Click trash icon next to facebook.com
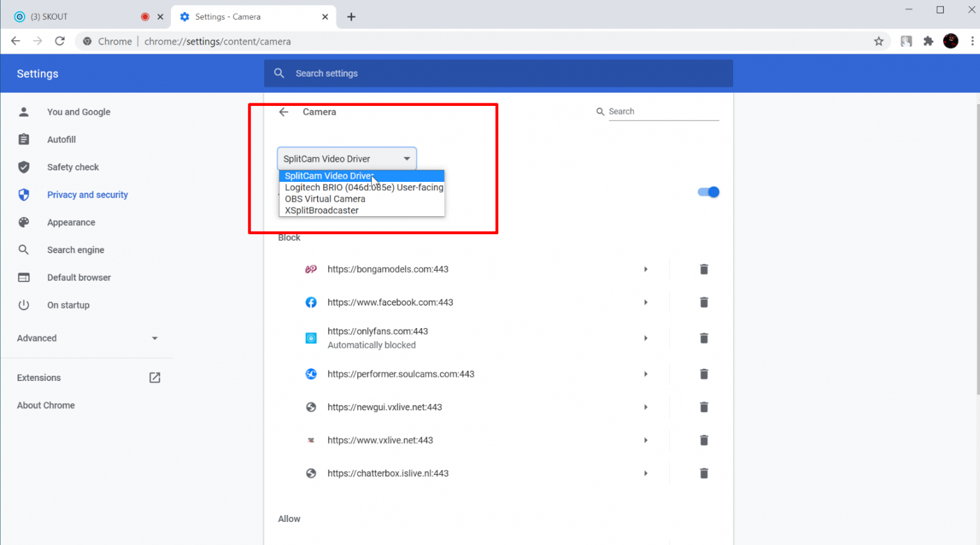 coord(704,302)
